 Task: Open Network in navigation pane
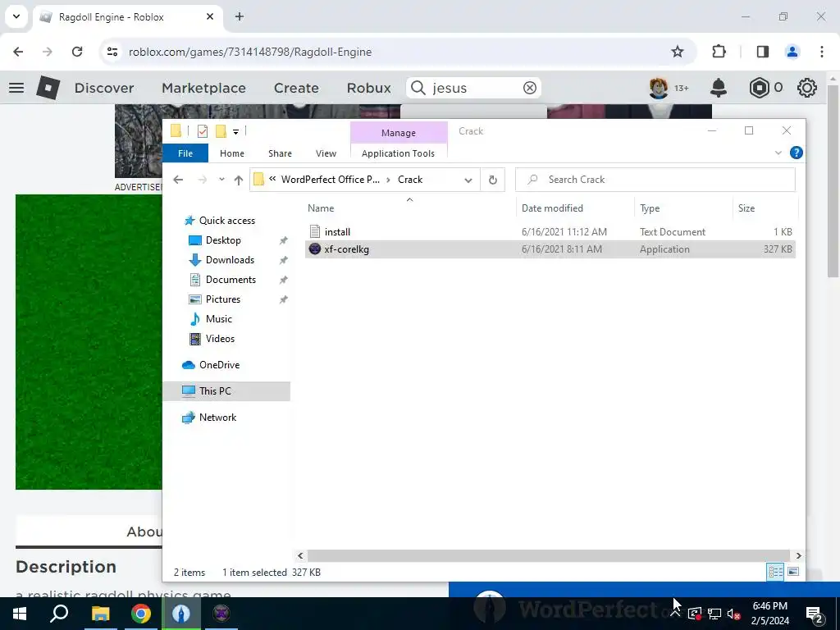(x=217, y=418)
